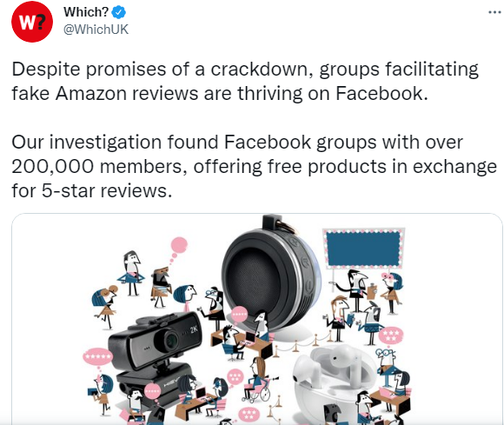Screen dimensions: 504x425
Task: Click the white earbuds case picture
Action: [x=335, y=382]
